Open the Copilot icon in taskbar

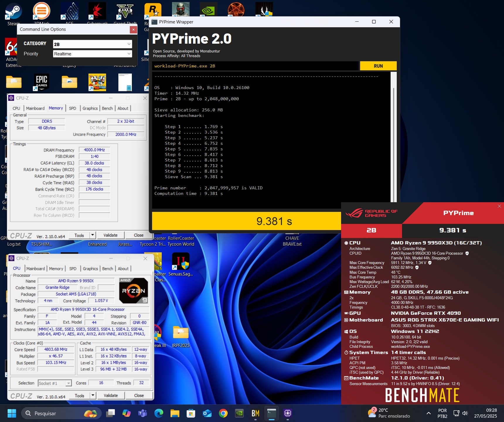point(127,413)
